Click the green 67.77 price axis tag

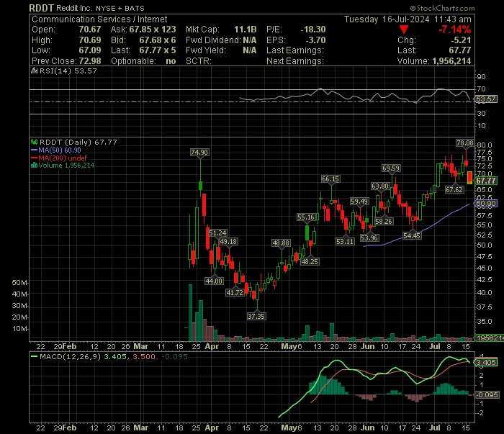click(486, 181)
